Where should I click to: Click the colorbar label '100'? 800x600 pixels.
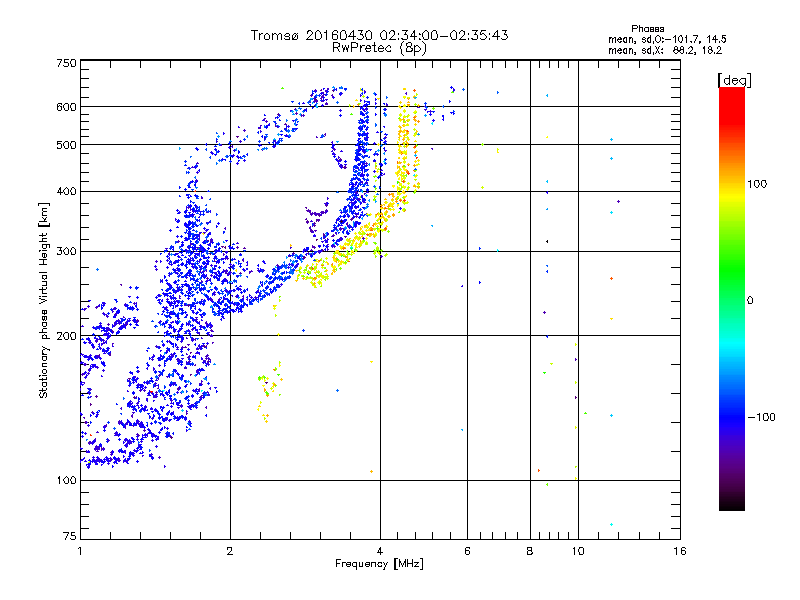point(757,184)
